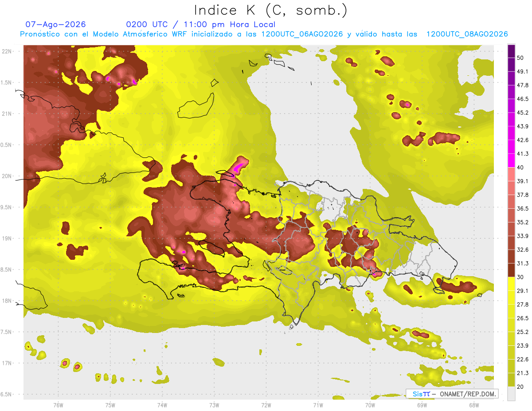Click the colorbar value '33.9'

click(x=523, y=236)
